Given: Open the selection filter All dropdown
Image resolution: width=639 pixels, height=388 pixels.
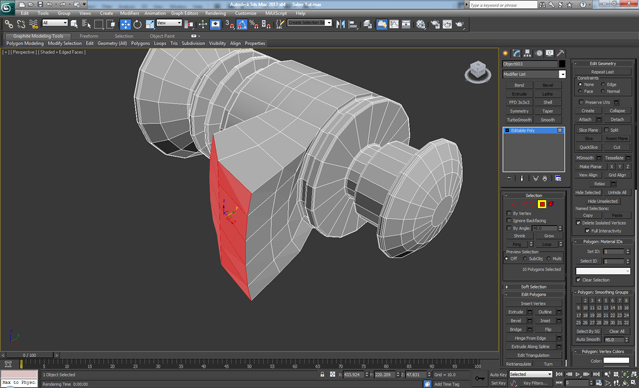Looking at the screenshot, I should (55, 23).
